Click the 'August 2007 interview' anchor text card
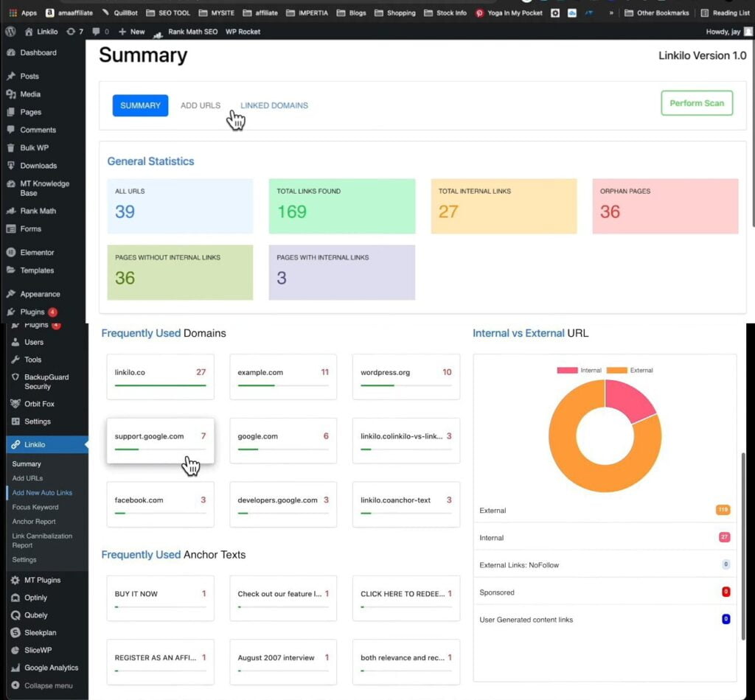The width and height of the screenshot is (755, 700). tap(283, 662)
